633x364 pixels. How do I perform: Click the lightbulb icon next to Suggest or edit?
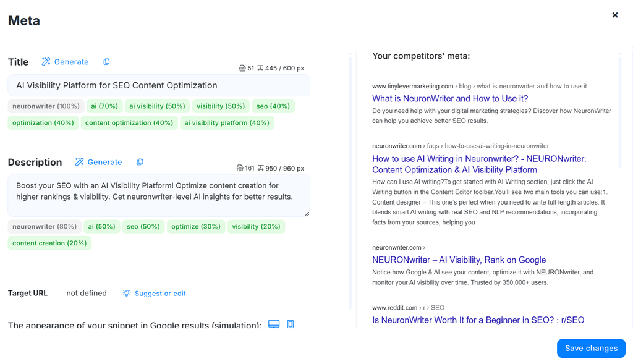pos(127,293)
